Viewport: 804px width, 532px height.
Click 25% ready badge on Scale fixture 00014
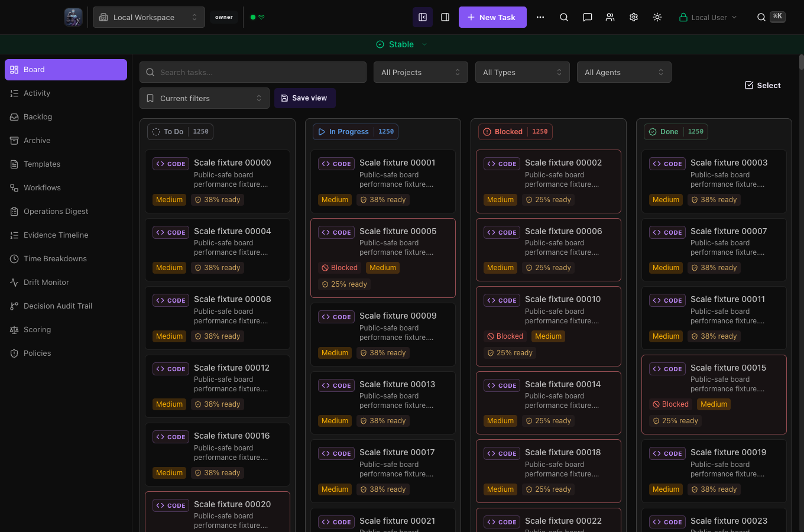[x=549, y=421]
